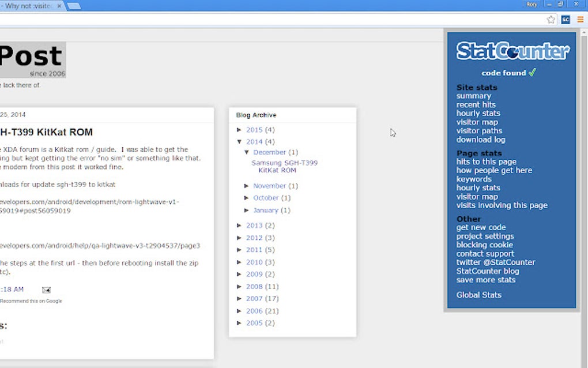Open StatCounter panel via the SC toolbar icon
Image resolution: width=588 pixels, height=368 pixels.
pyautogui.click(x=566, y=19)
